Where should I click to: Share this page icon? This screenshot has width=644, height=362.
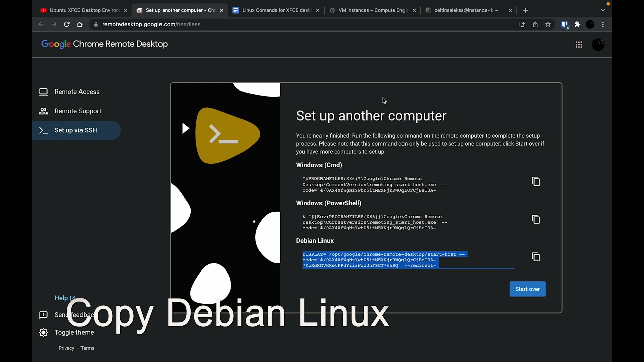click(535, 24)
